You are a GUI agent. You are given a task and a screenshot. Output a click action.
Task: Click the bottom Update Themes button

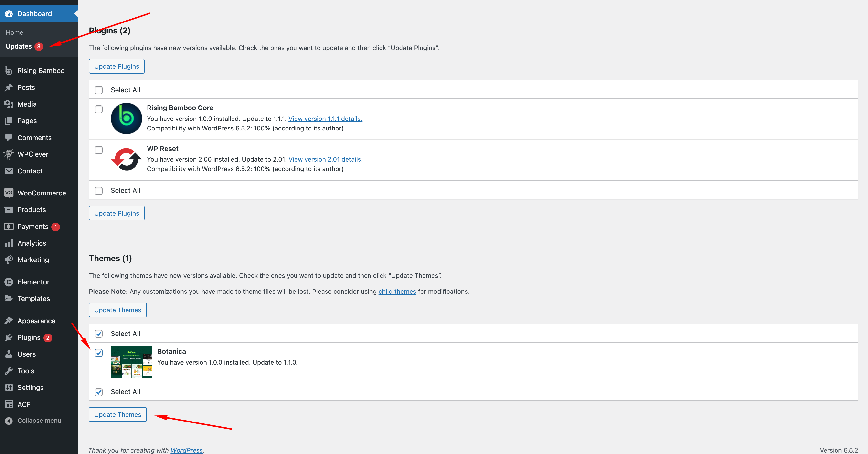click(x=118, y=415)
